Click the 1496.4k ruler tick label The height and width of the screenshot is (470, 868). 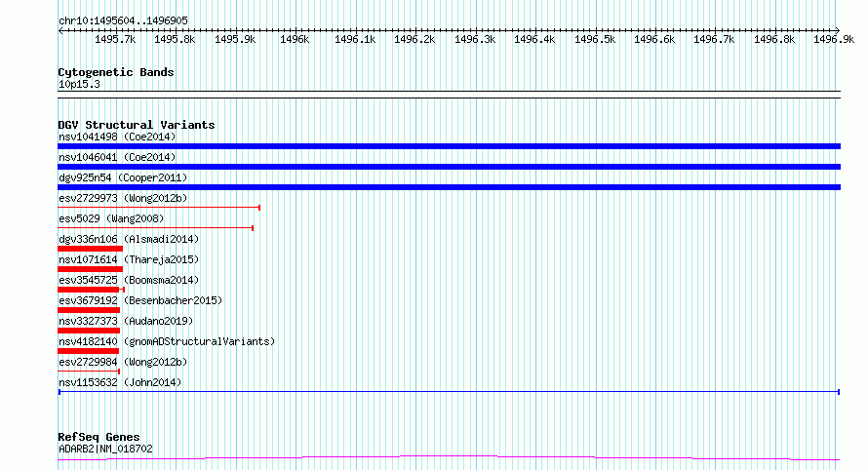pos(534,39)
